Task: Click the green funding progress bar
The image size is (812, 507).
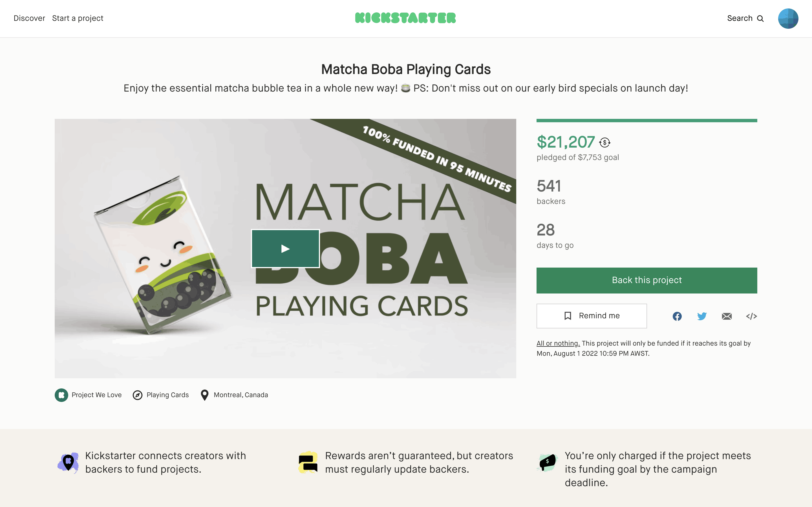Action: point(646,120)
